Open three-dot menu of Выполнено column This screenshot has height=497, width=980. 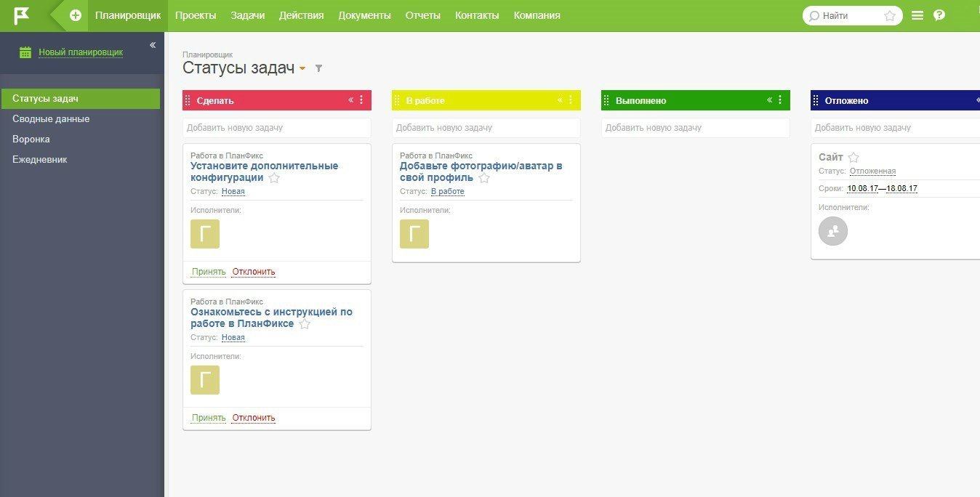(x=780, y=100)
